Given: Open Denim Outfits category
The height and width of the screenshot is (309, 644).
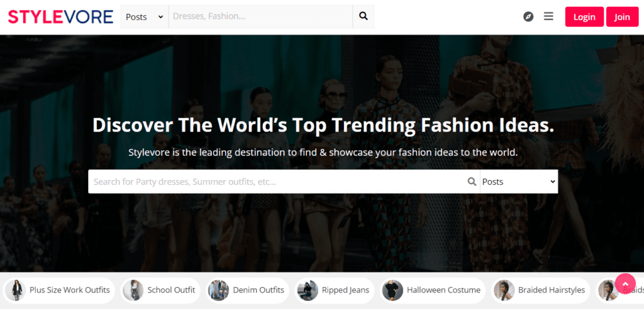Looking at the screenshot, I should pos(248,291).
